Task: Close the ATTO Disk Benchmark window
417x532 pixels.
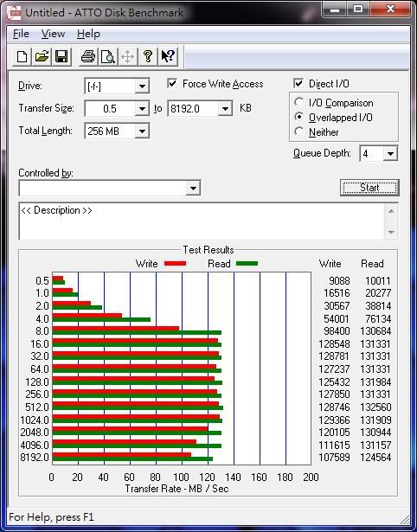Action: (390, 10)
